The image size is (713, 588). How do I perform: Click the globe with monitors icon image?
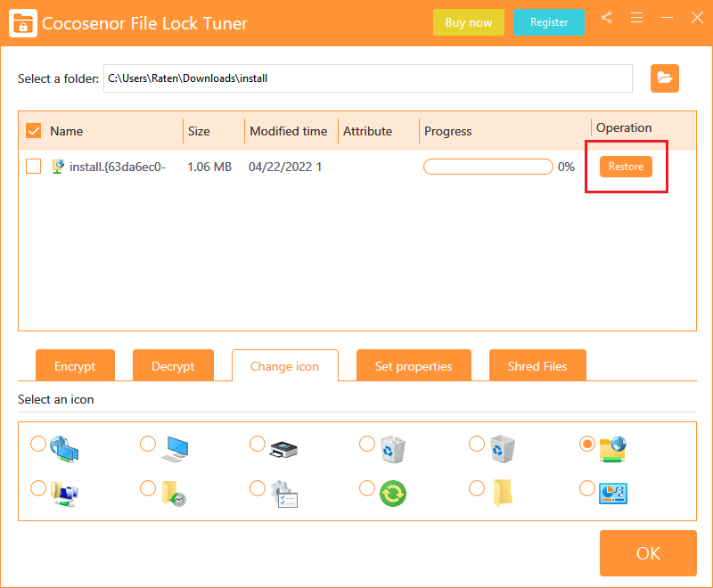tap(64, 449)
